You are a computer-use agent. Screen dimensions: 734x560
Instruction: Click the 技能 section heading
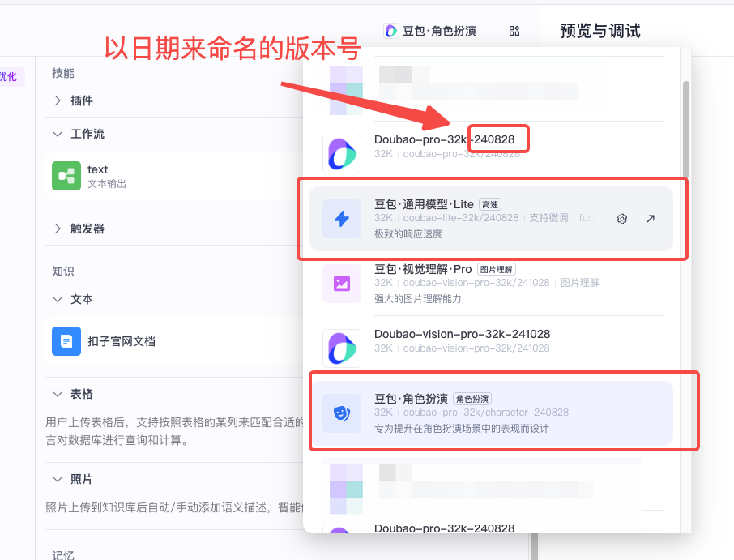coord(63,73)
